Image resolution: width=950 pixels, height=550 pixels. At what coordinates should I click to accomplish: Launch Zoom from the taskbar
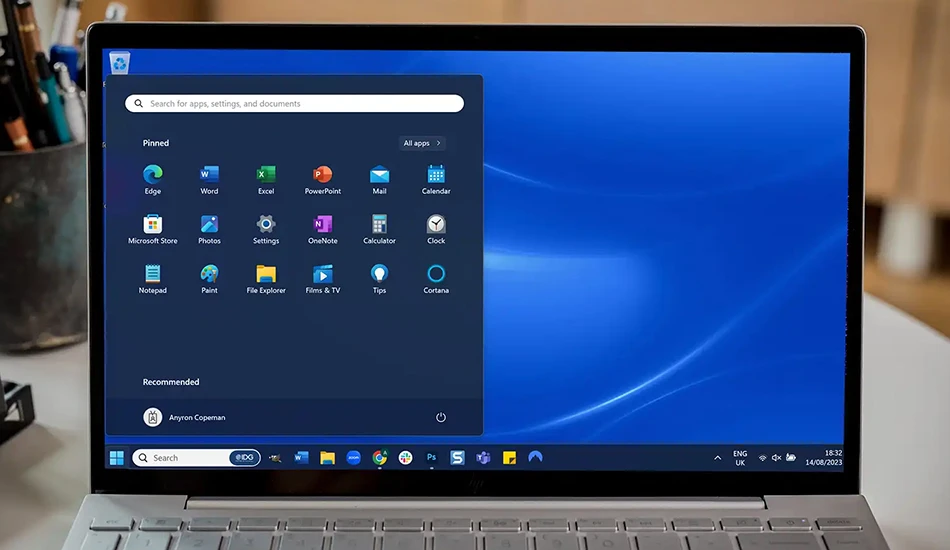click(353, 458)
